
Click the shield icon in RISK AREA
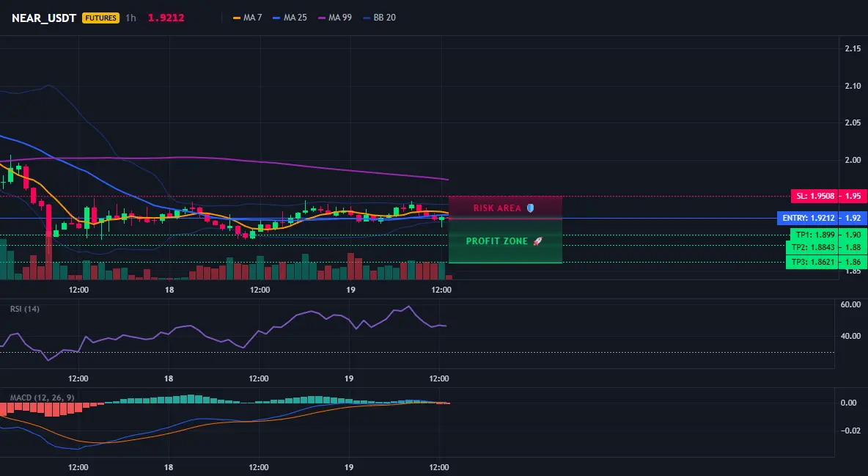(x=530, y=208)
